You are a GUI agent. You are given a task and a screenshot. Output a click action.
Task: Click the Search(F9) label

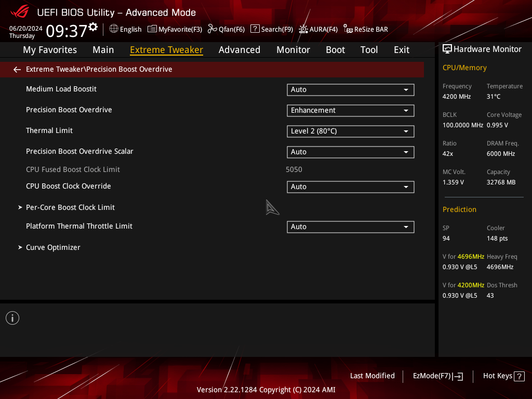tap(277, 30)
